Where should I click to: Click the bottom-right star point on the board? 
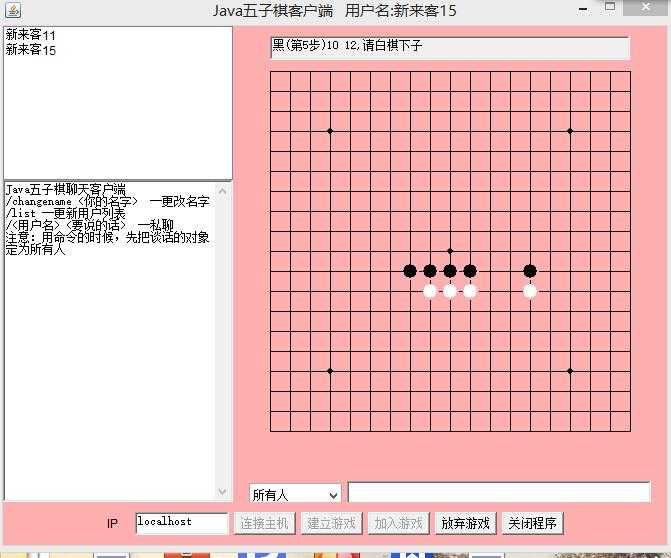pos(570,371)
